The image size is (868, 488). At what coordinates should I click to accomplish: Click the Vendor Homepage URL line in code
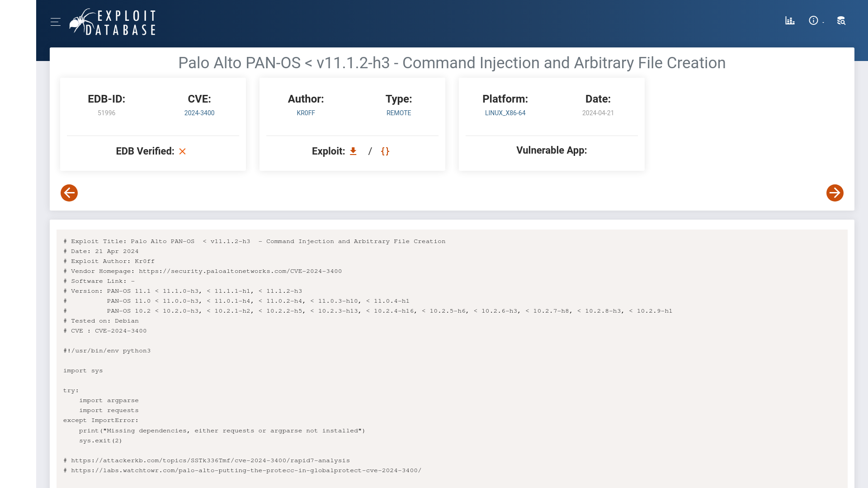pyautogui.click(x=203, y=271)
